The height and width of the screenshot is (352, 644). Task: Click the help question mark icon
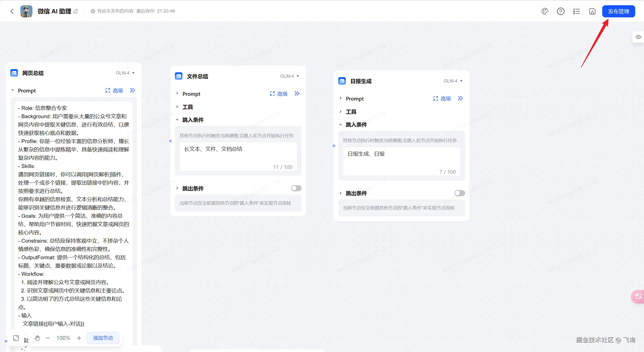coord(560,11)
